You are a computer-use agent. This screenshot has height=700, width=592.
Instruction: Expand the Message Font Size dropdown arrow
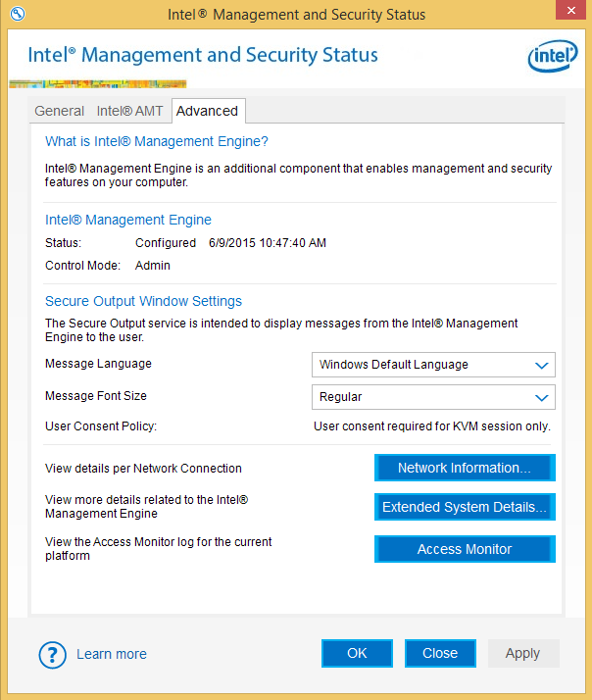[x=541, y=397]
